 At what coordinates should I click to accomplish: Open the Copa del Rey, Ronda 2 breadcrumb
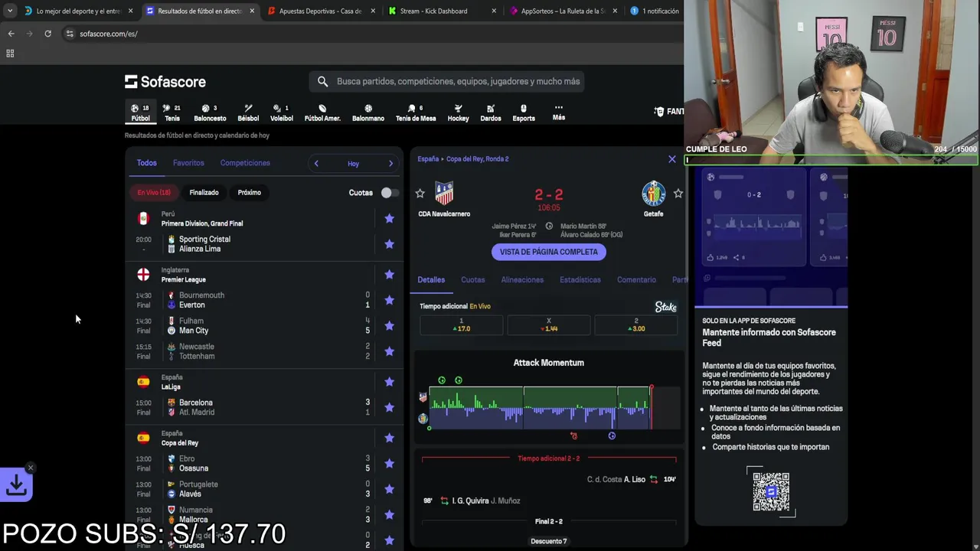pyautogui.click(x=478, y=159)
